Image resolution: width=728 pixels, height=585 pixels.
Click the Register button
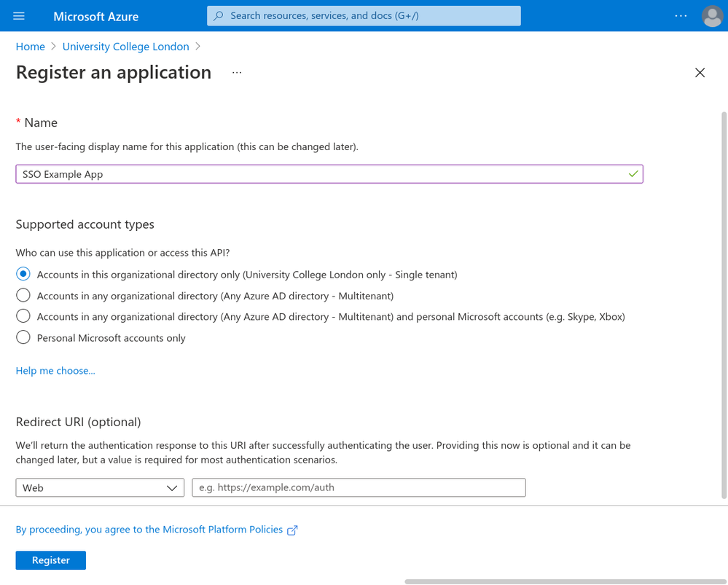pyautogui.click(x=50, y=560)
